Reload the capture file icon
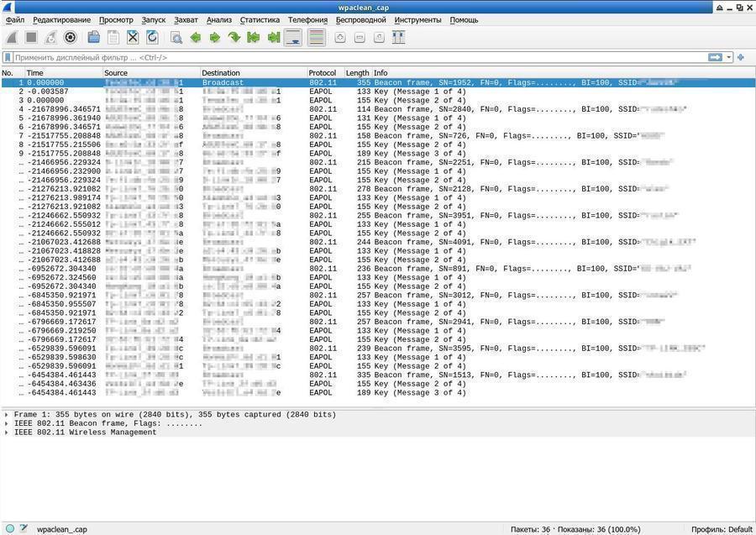The image size is (756, 535). click(x=152, y=38)
